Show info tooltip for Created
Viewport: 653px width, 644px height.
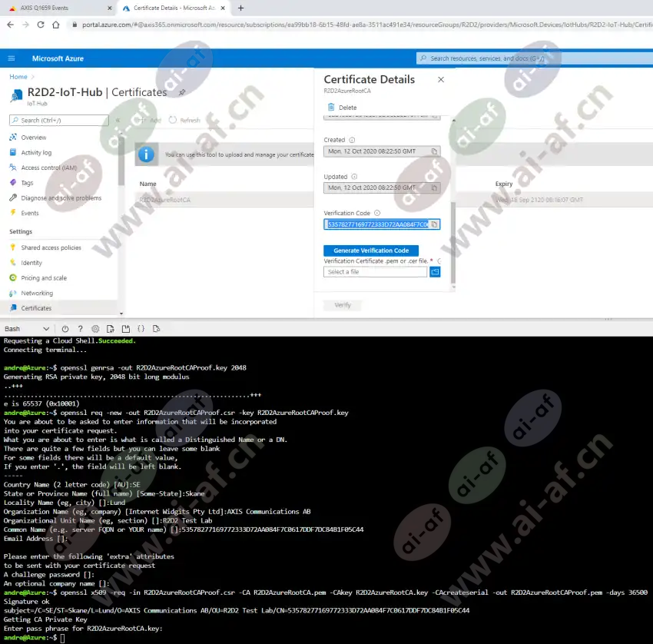click(352, 140)
